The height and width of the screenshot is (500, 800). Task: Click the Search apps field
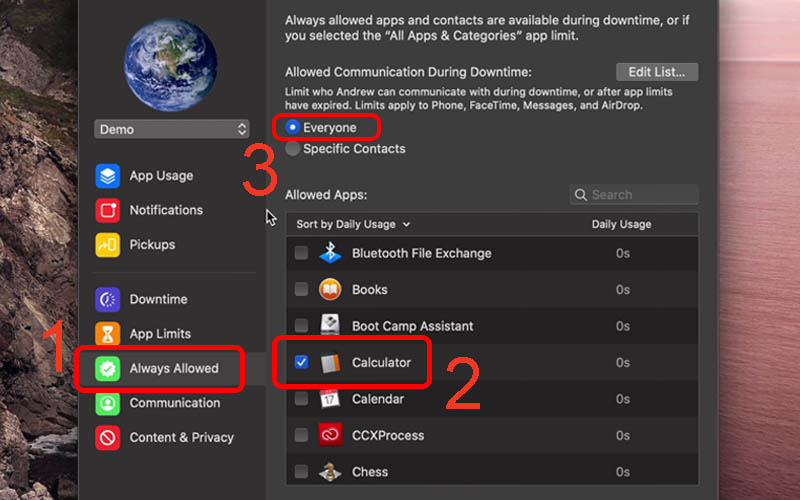pyautogui.click(x=640, y=195)
